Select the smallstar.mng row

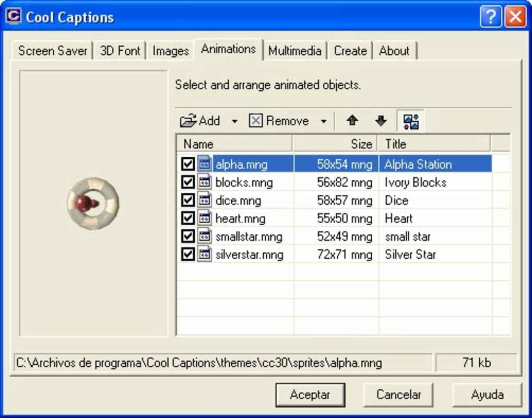tap(334, 236)
